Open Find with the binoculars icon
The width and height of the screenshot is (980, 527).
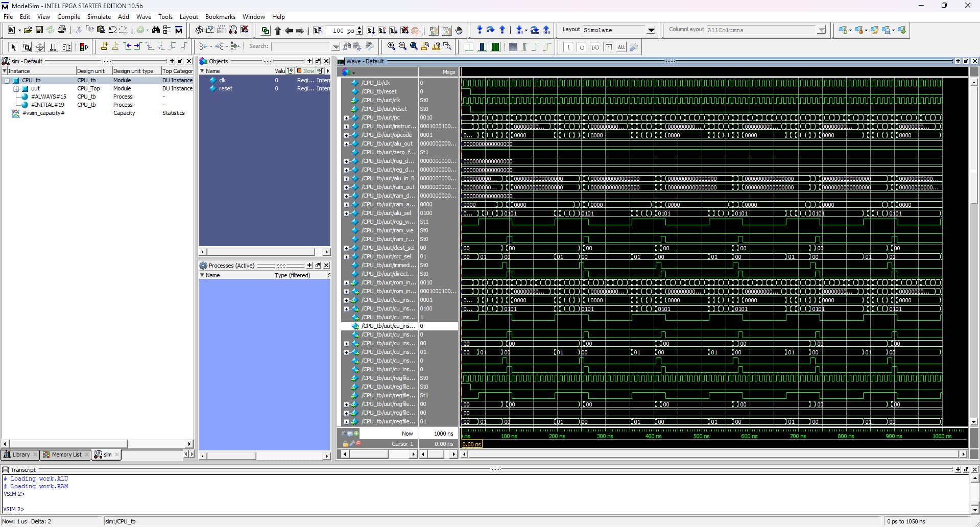point(156,30)
